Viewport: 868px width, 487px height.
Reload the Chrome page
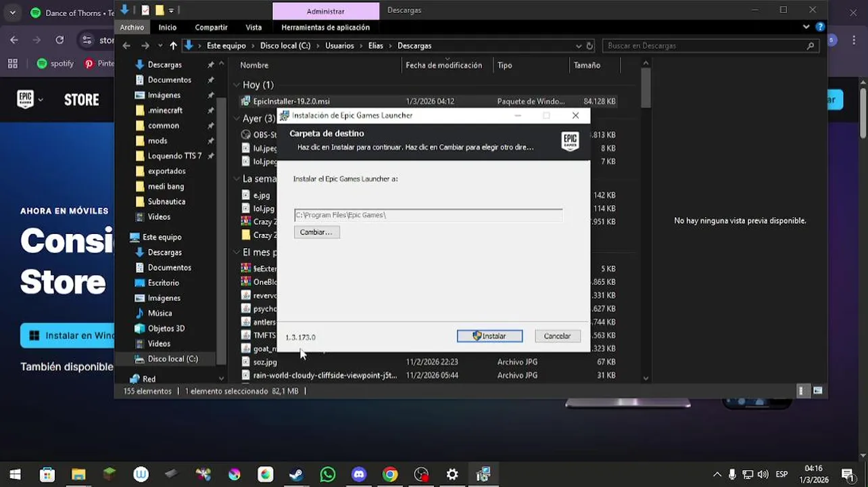pos(59,40)
